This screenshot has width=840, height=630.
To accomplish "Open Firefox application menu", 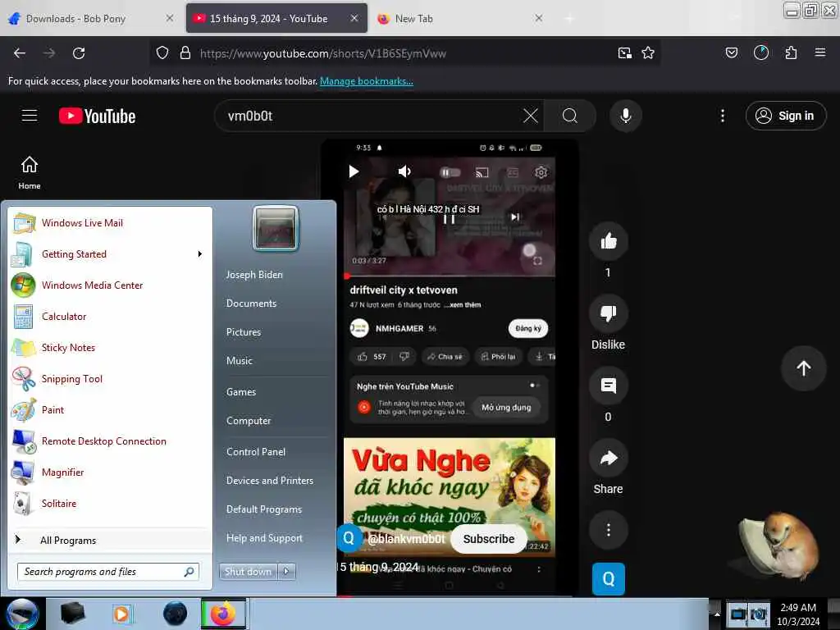I will (x=820, y=53).
